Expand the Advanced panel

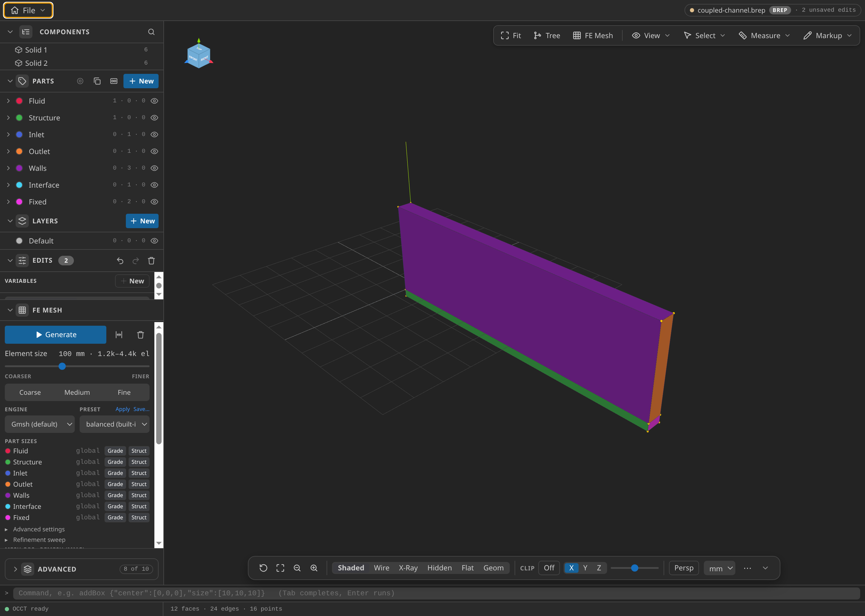(16, 569)
